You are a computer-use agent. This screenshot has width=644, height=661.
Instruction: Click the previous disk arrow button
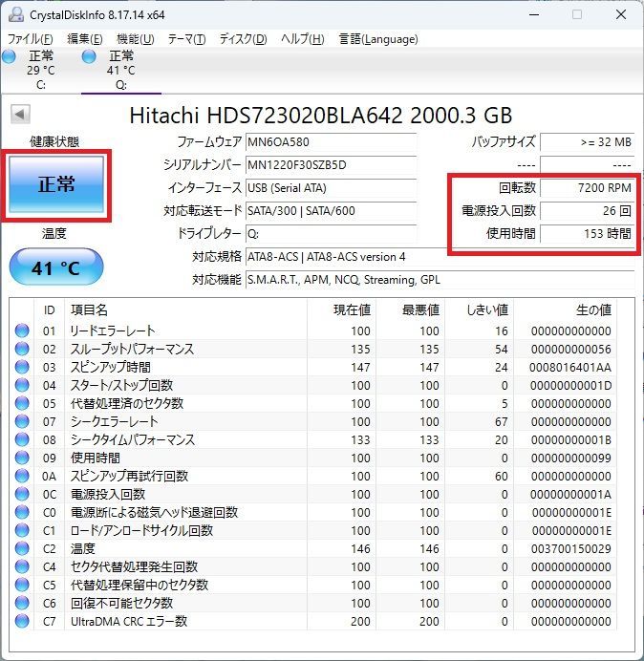tap(20, 115)
